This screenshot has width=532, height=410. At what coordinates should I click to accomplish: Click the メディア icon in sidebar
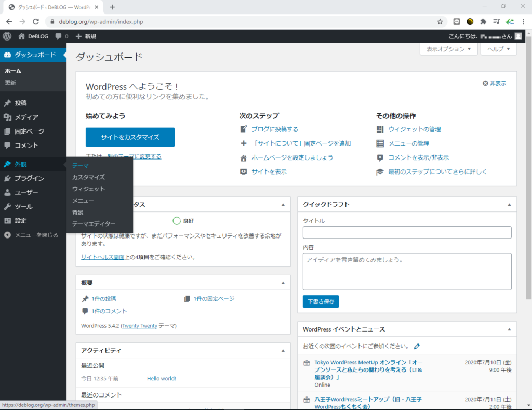(7, 117)
